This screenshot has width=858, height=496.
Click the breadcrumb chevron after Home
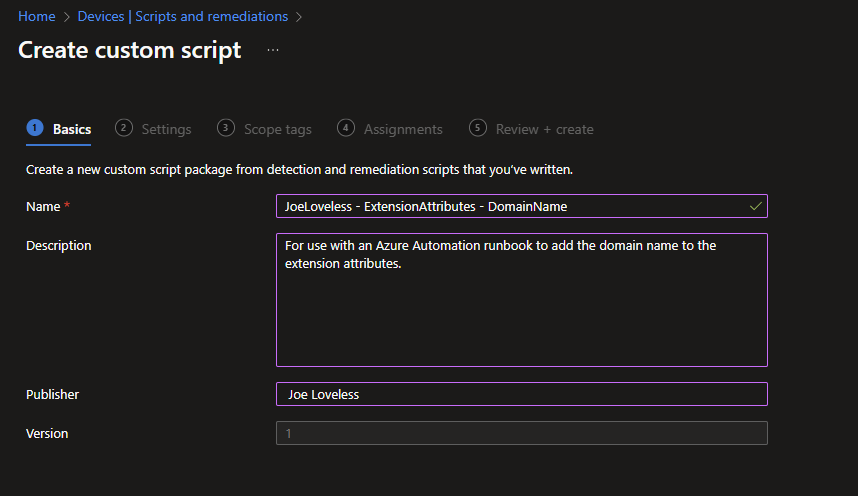pyautogui.click(x=68, y=16)
